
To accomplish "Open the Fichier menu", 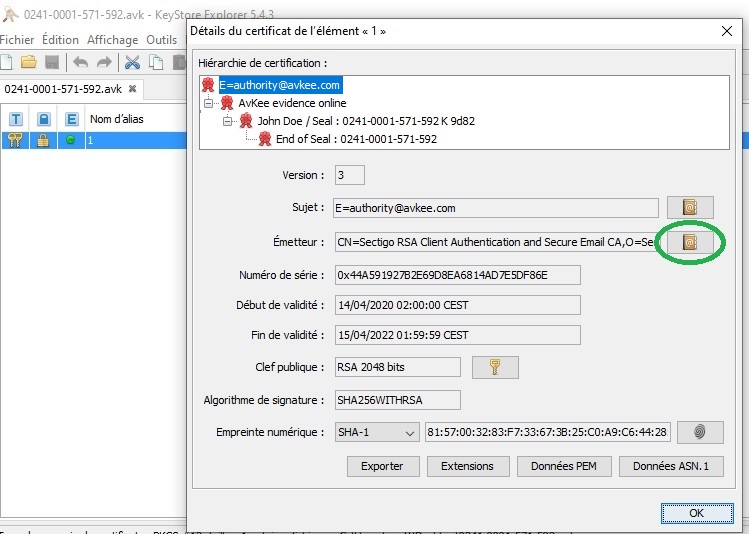I will [17, 40].
